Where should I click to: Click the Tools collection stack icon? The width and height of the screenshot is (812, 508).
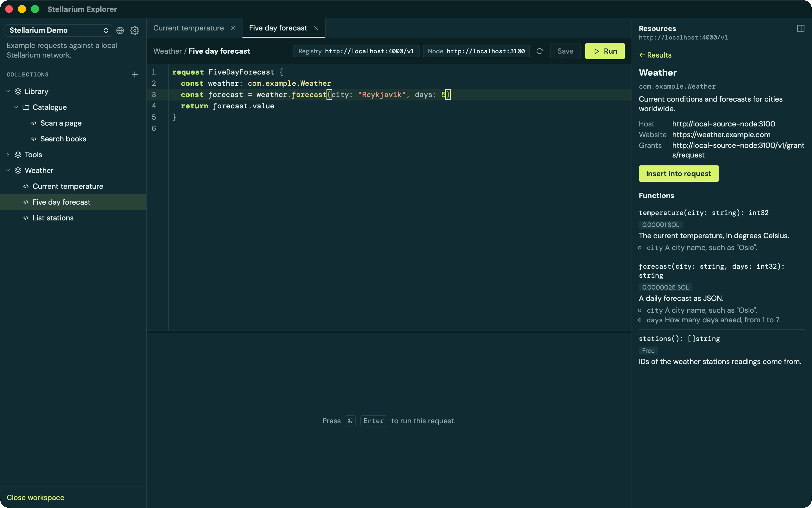pyautogui.click(x=18, y=155)
